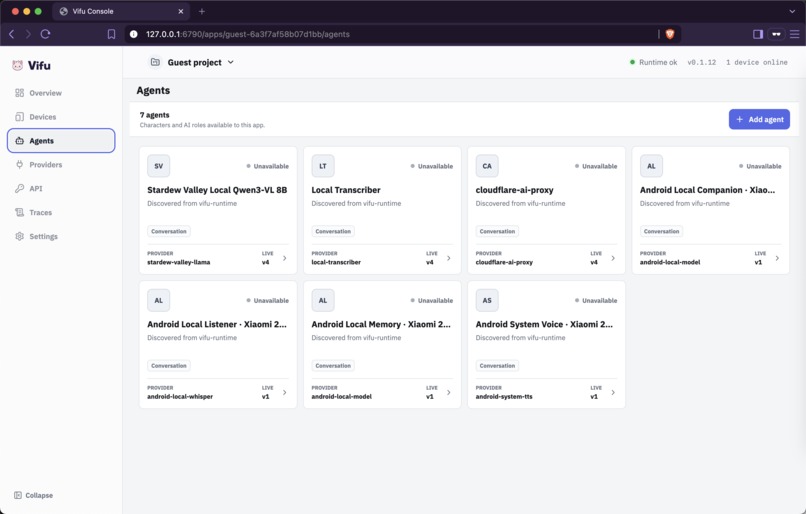The width and height of the screenshot is (806, 514).
Task: Click the CA avatar badge
Action: [487, 166]
